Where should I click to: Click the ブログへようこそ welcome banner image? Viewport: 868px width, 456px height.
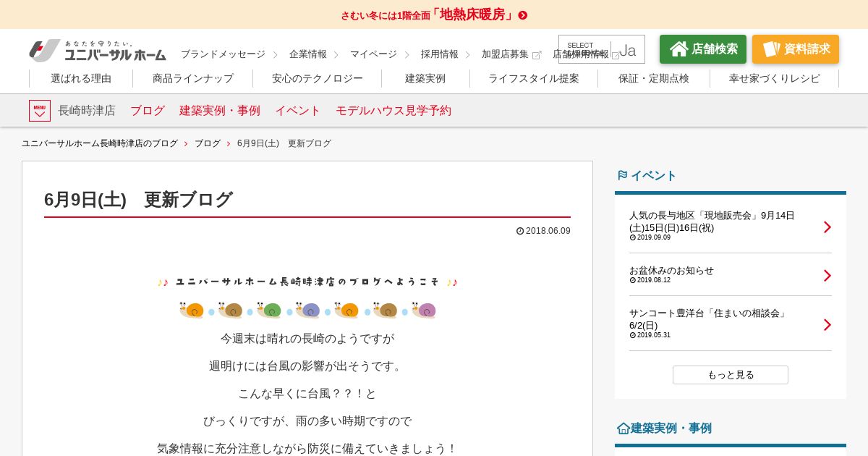point(307,282)
